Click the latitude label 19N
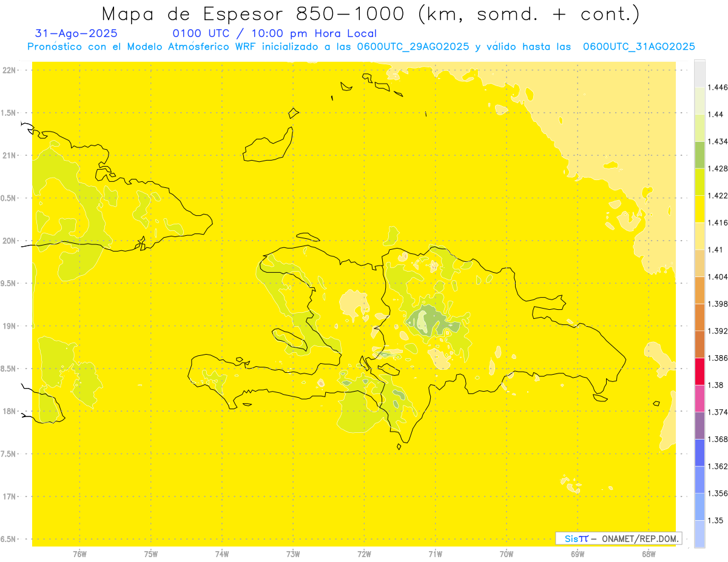728x562 pixels. pos(9,326)
